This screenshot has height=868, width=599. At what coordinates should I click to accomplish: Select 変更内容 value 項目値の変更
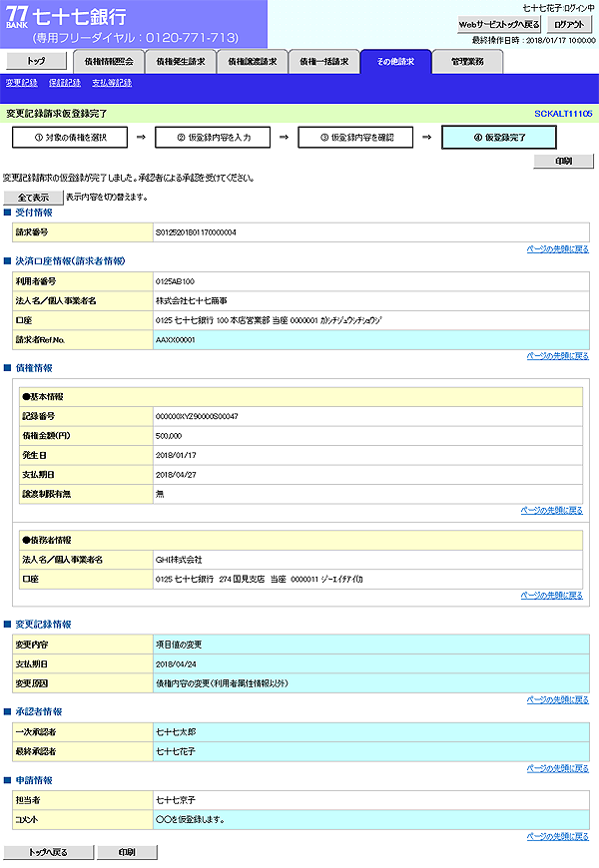click(179, 645)
